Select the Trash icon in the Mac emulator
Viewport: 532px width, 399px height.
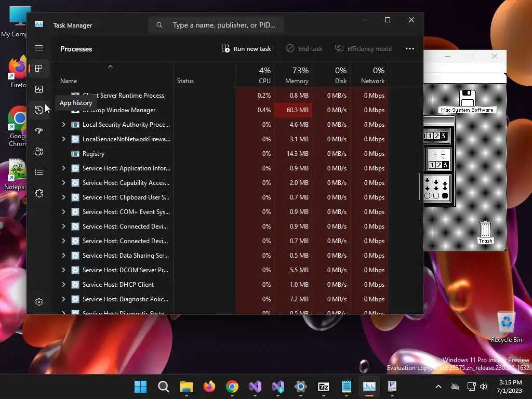click(485, 232)
